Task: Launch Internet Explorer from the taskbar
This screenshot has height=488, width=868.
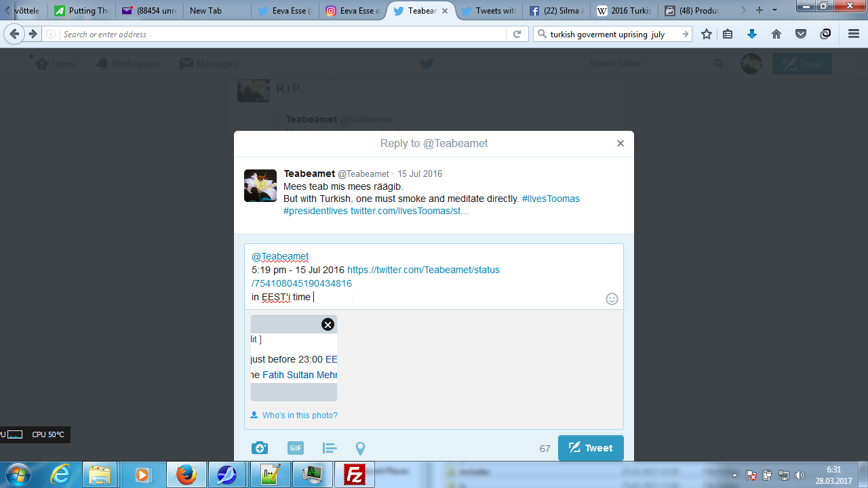Action: tap(61, 474)
